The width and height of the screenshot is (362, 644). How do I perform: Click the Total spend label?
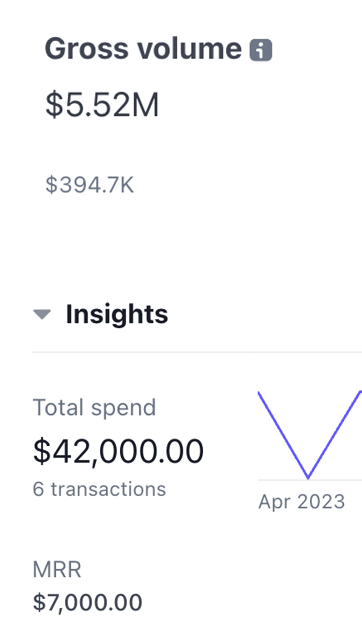pos(95,407)
